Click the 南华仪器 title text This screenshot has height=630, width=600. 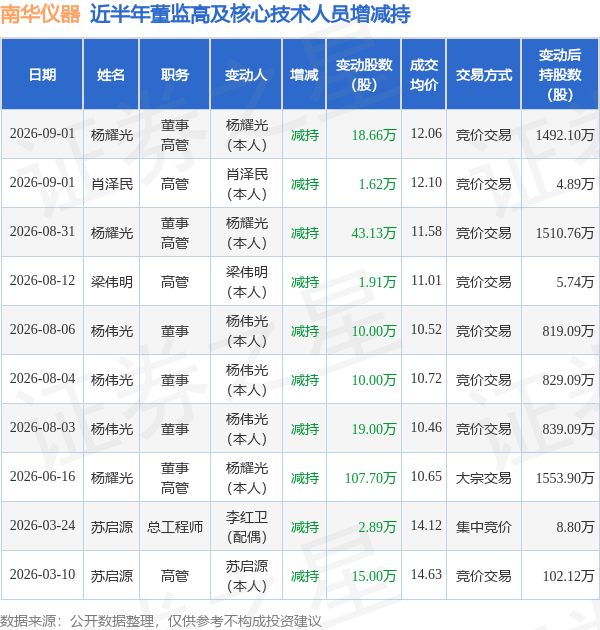click(41, 14)
